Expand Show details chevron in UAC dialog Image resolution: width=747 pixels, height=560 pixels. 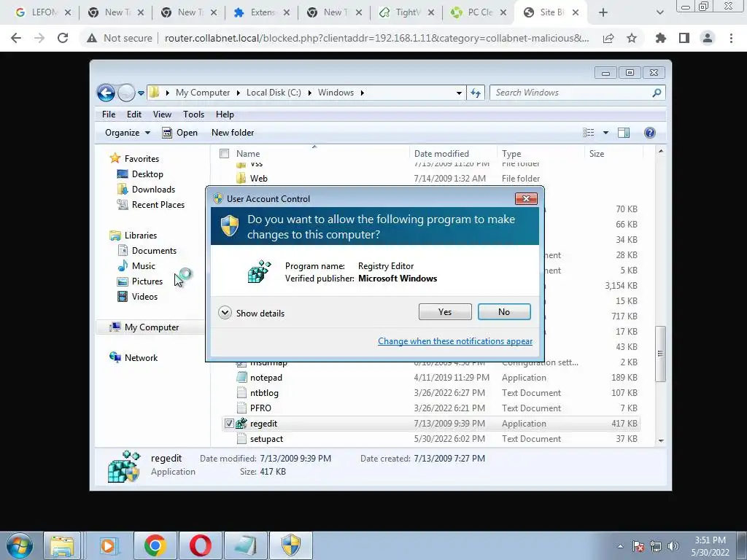click(225, 313)
